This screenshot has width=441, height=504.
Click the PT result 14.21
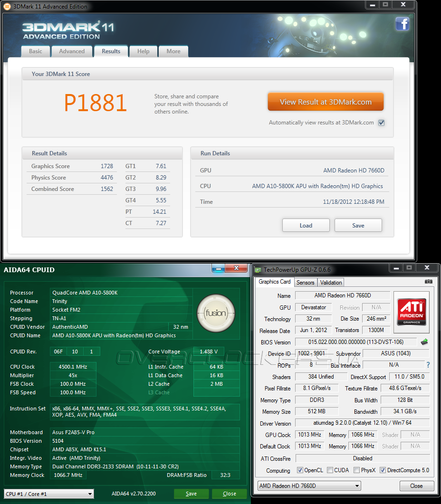(x=160, y=212)
